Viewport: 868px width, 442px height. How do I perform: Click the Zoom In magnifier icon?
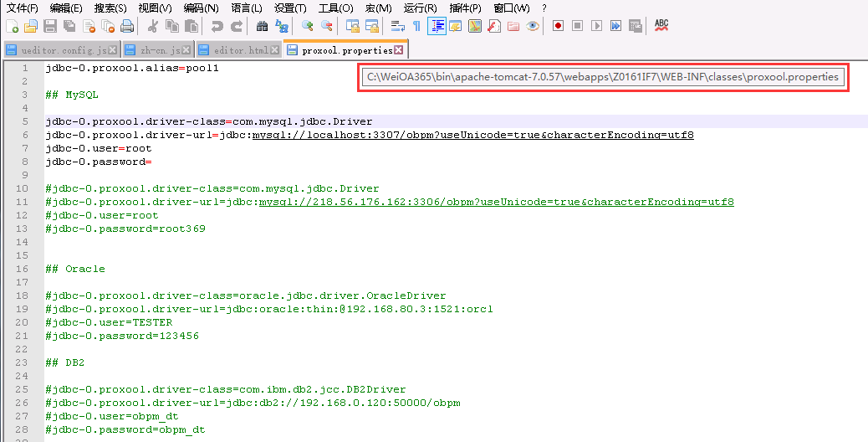pos(308,26)
